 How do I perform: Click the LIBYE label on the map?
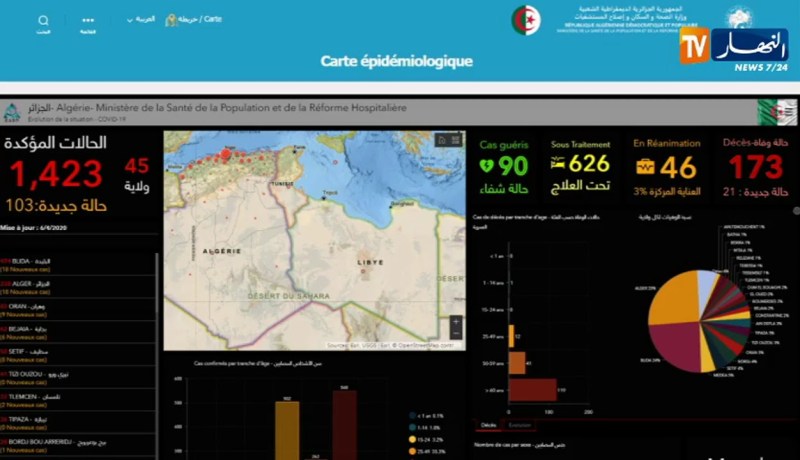point(370,262)
